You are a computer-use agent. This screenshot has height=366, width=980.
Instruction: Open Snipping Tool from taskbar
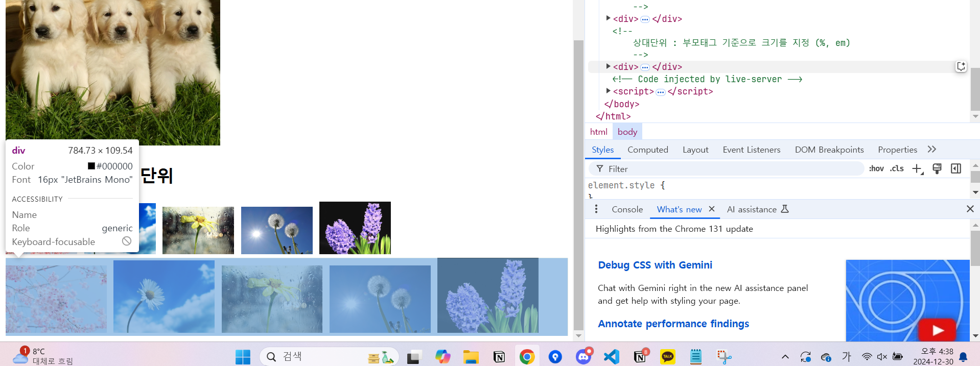(724, 357)
